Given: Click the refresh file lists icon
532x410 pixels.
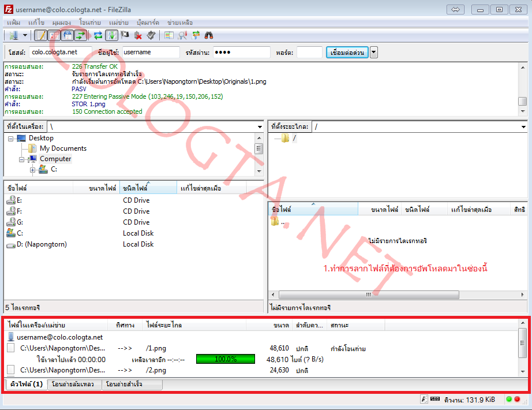Looking at the screenshot, I should (98, 35).
